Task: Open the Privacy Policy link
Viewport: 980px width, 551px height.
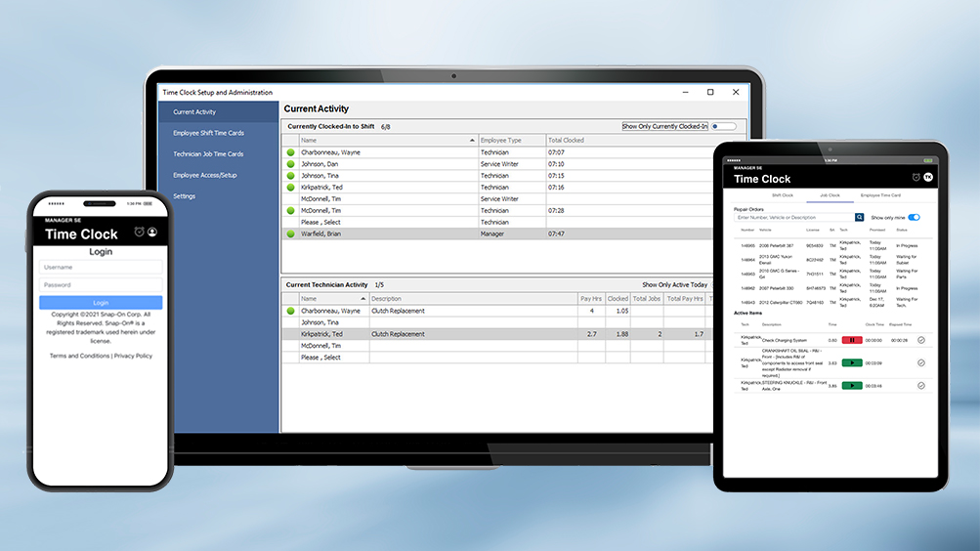Action: (x=134, y=356)
